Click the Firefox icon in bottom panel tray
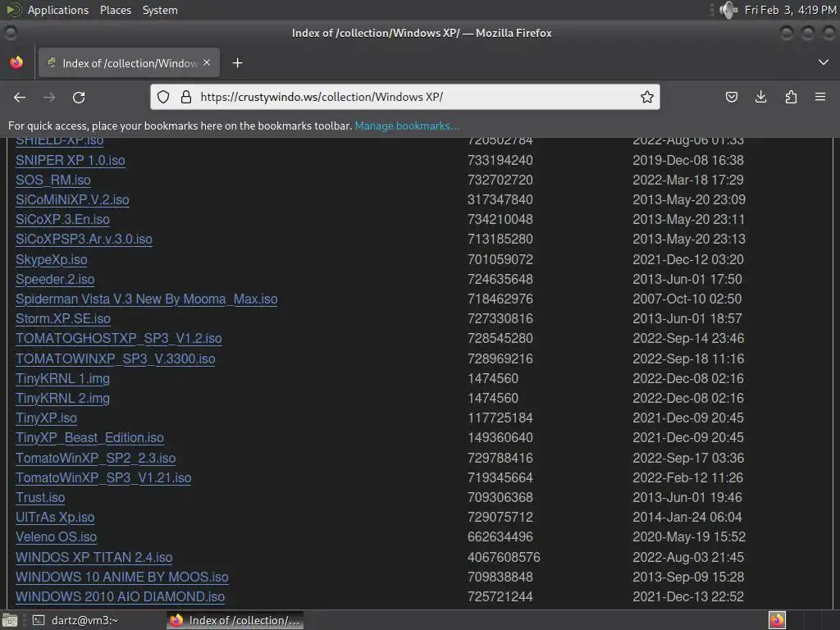 pyautogui.click(x=777, y=620)
